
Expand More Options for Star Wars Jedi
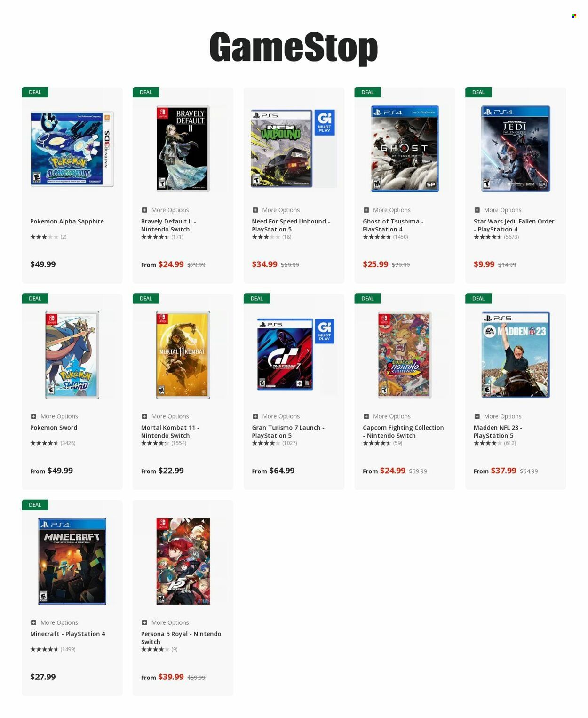click(498, 210)
